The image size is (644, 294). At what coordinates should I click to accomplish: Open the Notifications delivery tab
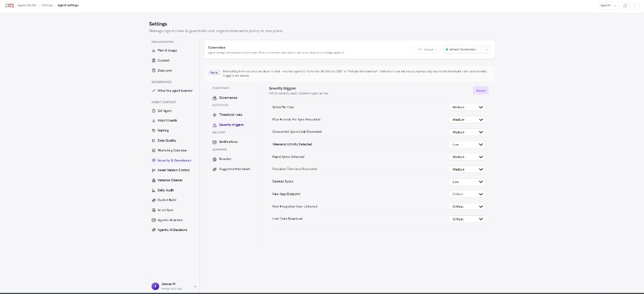[225, 142]
